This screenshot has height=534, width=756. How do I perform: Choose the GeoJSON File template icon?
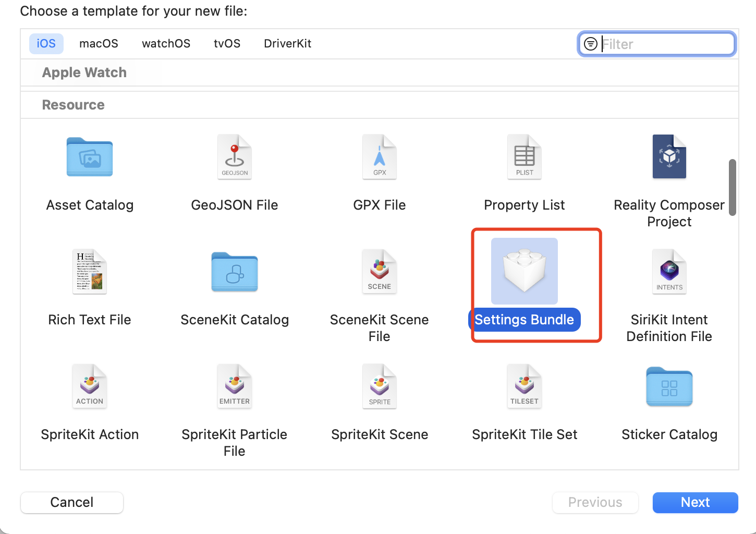point(235,157)
